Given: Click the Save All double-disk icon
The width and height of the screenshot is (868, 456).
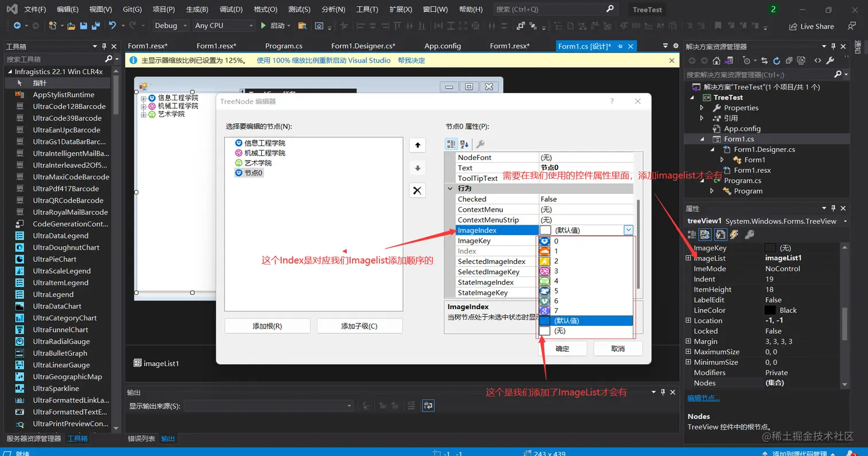Looking at the screenshot, I should tap(95, 26).
